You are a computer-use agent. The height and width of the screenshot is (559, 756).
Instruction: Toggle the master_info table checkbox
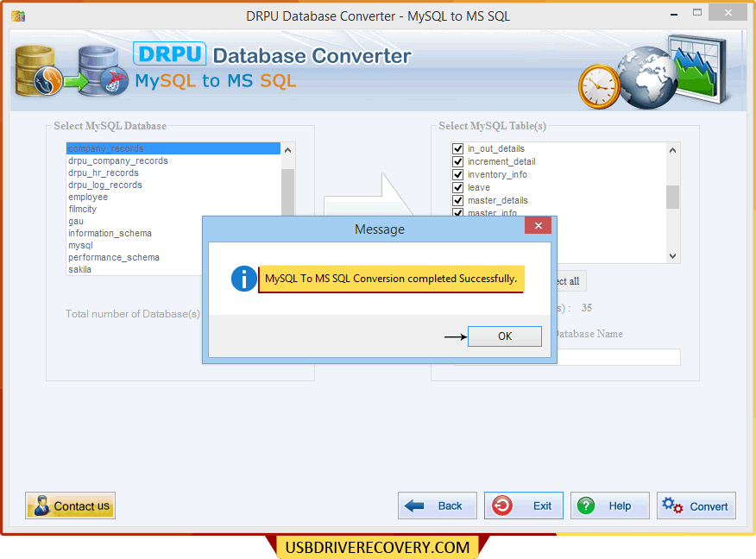pyautogui.click(x=457, y=212)
